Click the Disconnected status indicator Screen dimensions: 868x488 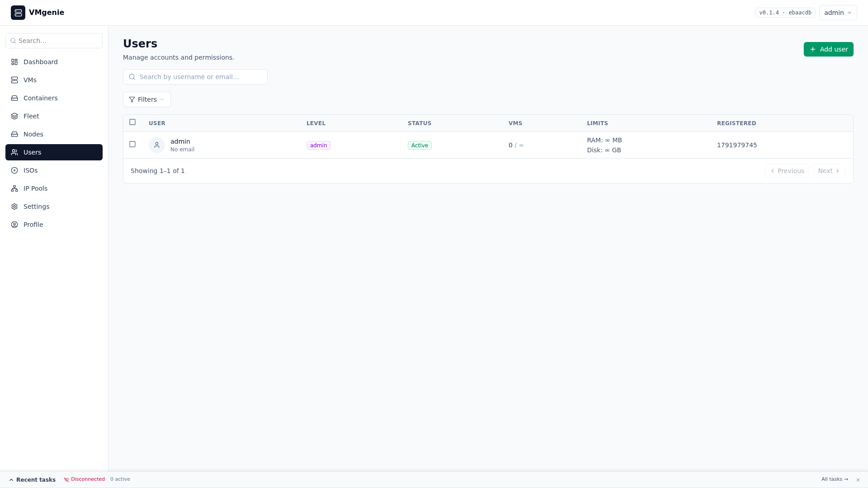(x=84, y=479)
